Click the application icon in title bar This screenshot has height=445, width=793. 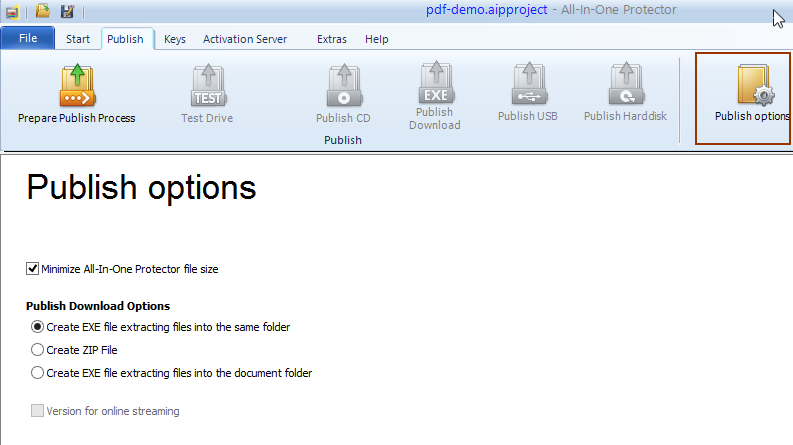(12, 12)
